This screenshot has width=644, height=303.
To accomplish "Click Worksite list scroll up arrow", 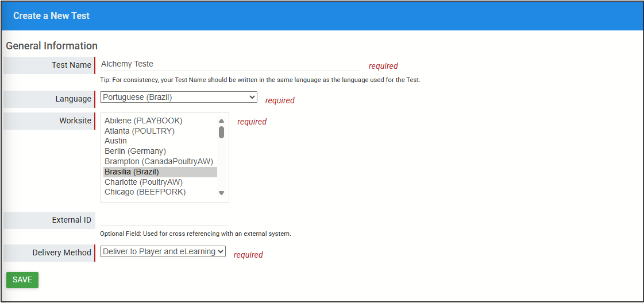I will click(222, 121).
